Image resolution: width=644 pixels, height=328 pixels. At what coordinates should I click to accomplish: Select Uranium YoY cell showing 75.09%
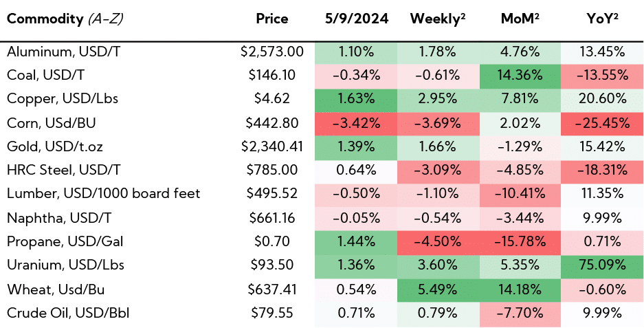(x=602, y=265)
